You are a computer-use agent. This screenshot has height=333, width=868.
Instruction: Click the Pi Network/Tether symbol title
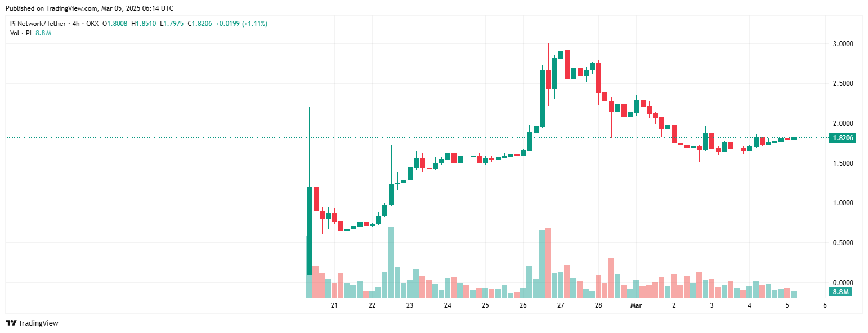coord(38,24)
